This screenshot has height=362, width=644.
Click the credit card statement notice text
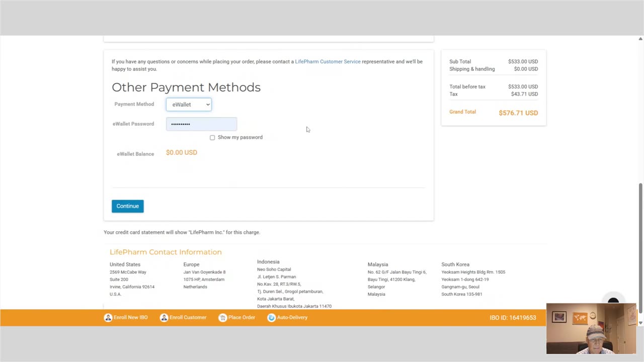tap(182, 232)
